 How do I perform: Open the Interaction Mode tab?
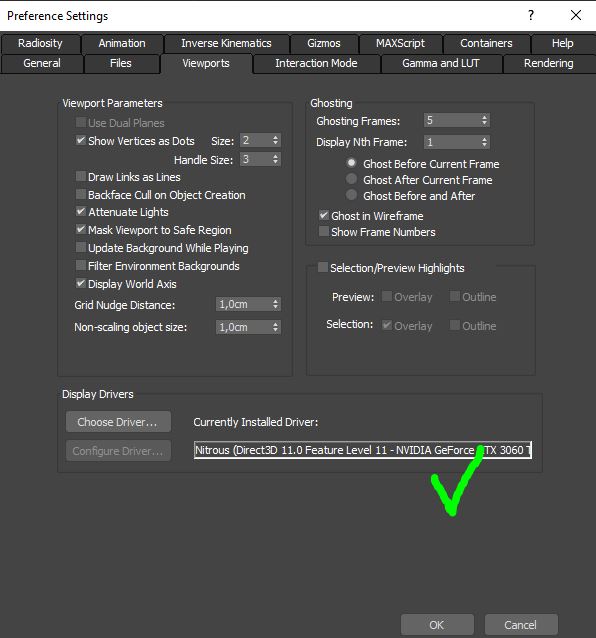316,63
